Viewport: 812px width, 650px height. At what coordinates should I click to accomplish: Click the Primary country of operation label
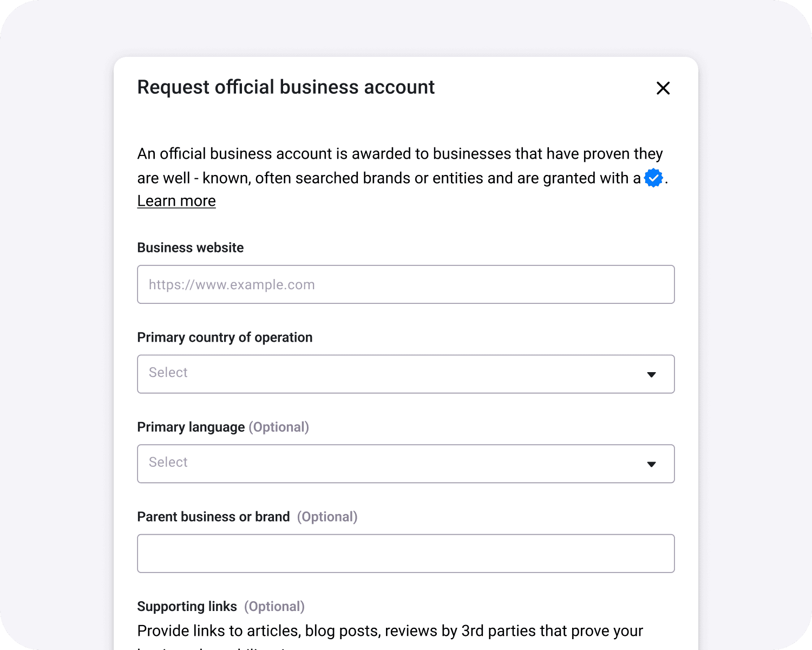(225, 337)
